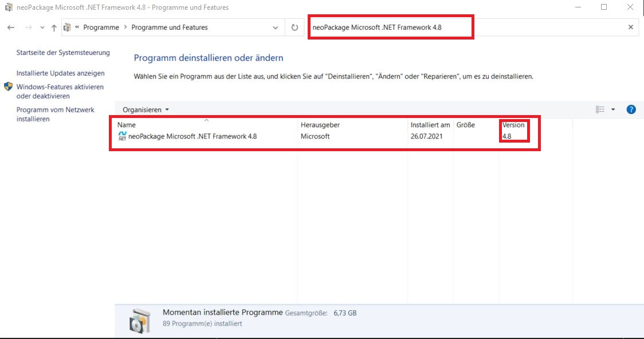The image size is (644, 339).
Task: Click the Back navigation arrow
Action: [11, 27]
